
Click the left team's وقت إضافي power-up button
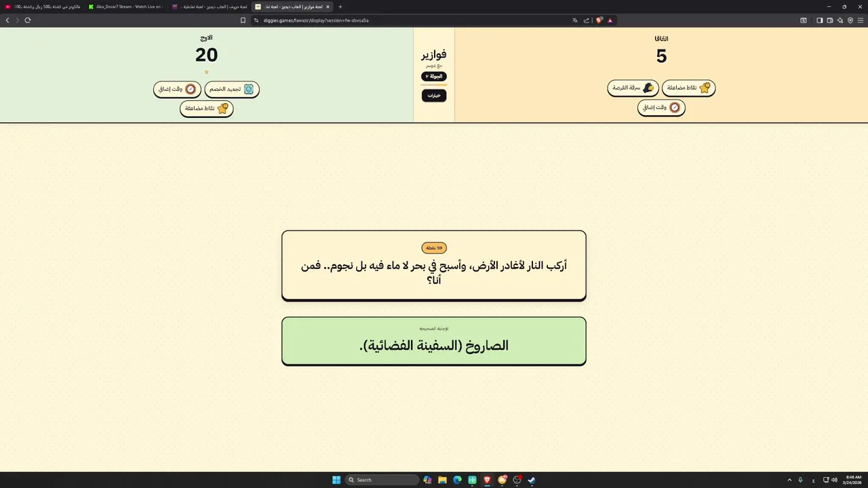177,89
